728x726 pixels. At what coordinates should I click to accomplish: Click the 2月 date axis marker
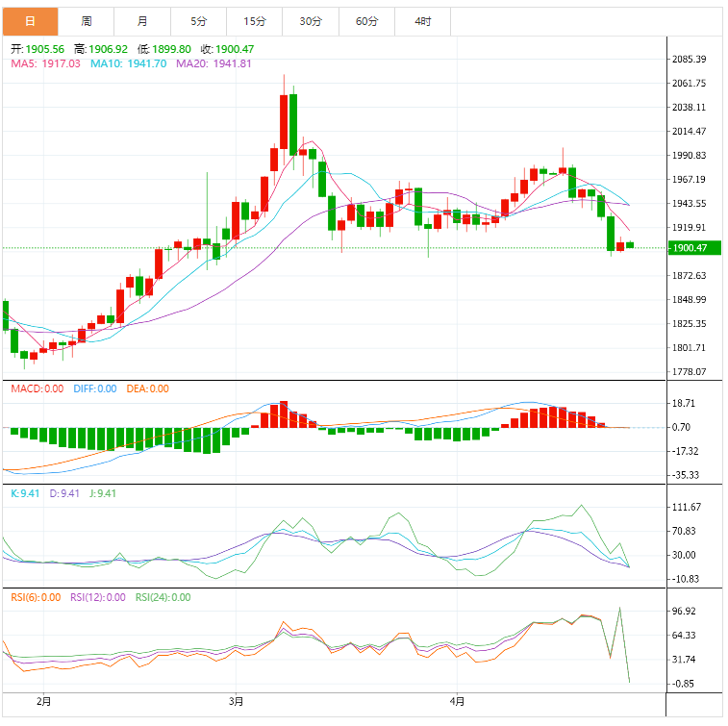click(x=43, y=701)
